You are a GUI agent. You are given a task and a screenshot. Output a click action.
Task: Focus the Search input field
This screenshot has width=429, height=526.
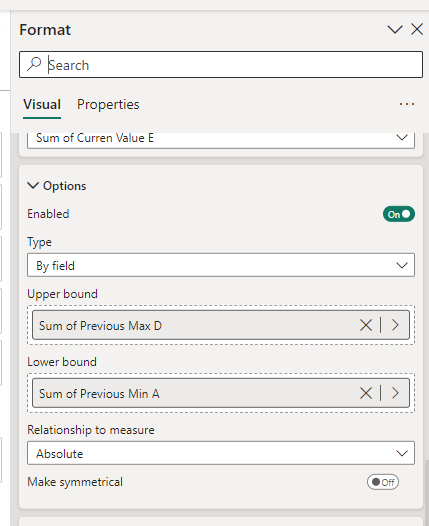pyautogui.click(x=221, y=64)
